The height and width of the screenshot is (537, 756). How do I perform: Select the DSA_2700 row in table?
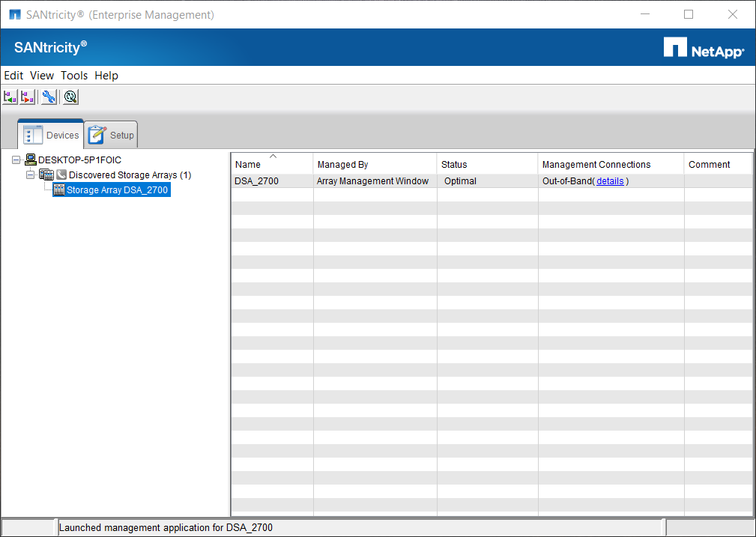pyautogui.click(x=257, y=181)
